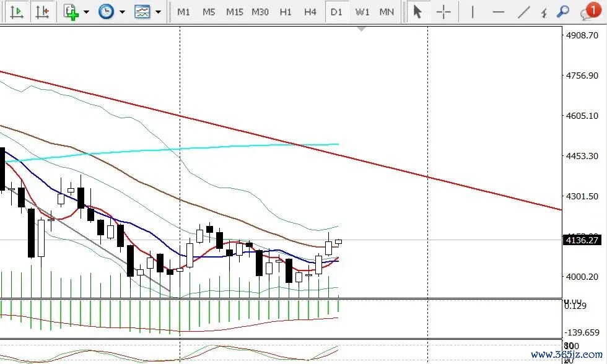Click the Periods clock icon
This screenshot has width=607, height=364.
coord(106,12)
